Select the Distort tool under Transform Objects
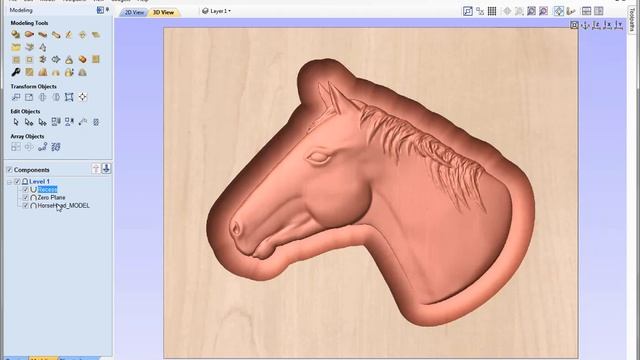The image size is (640, 360). (x=69, y=97)
